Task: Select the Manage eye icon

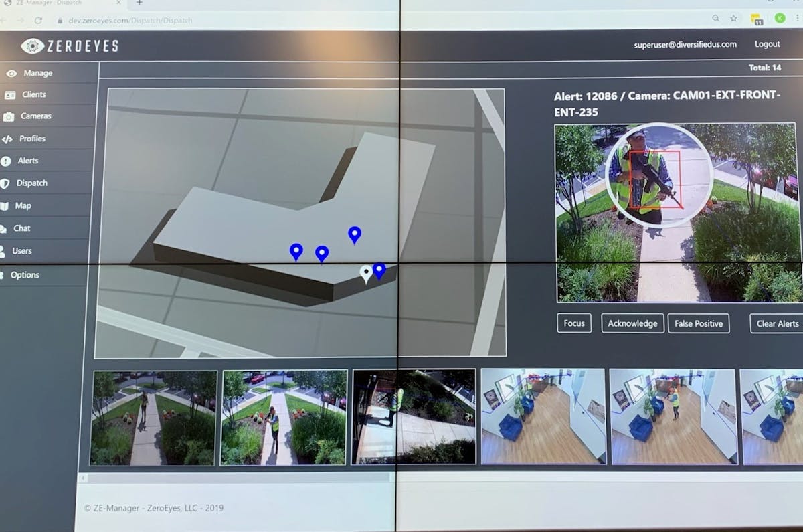Action: coord(11,72)
